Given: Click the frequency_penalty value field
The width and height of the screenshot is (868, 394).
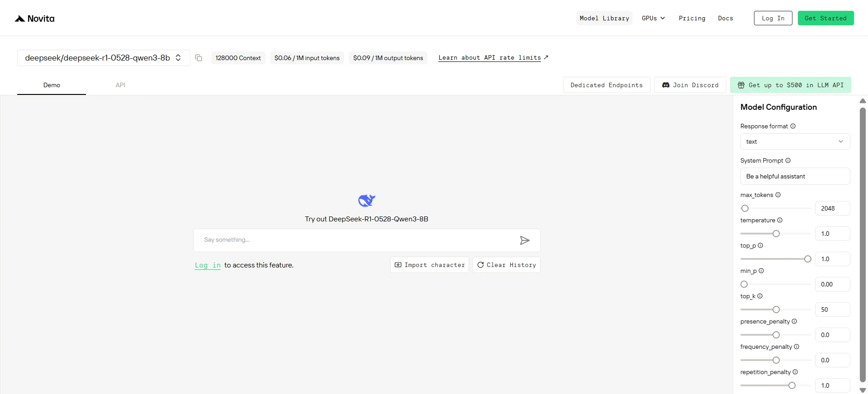Looking at the screenshot, I should [832, 360].
